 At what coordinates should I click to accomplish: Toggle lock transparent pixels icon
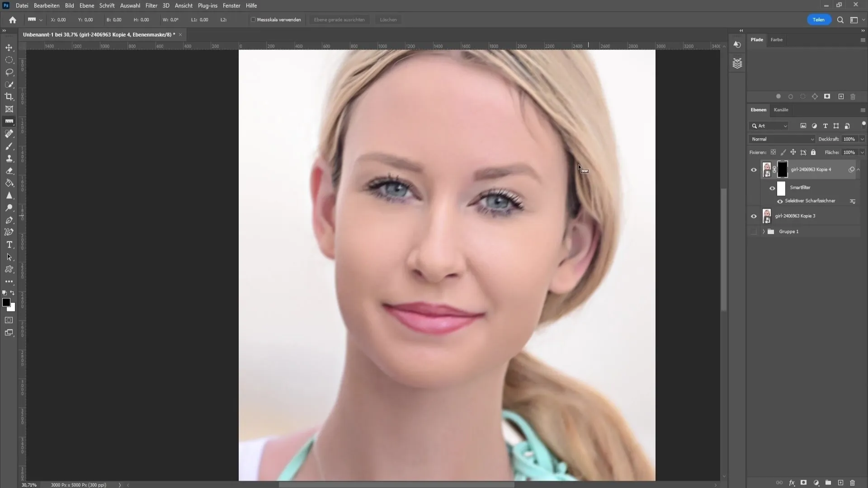773,152
